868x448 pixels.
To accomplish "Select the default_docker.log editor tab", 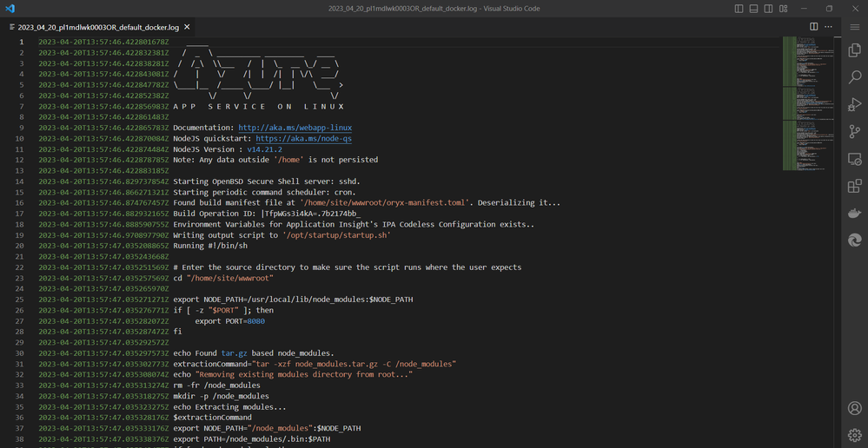I will click(98, 27).
